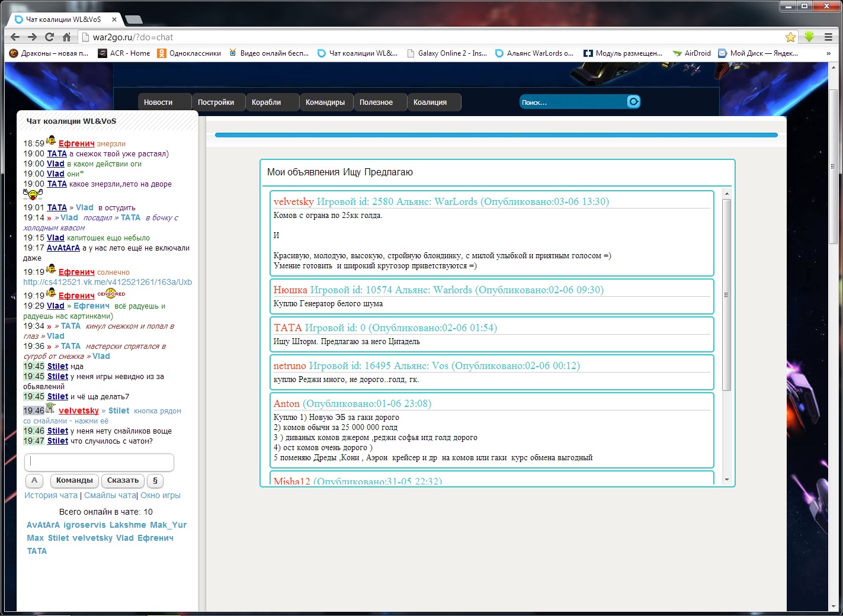Go to browser home page icon

point(66,37)
